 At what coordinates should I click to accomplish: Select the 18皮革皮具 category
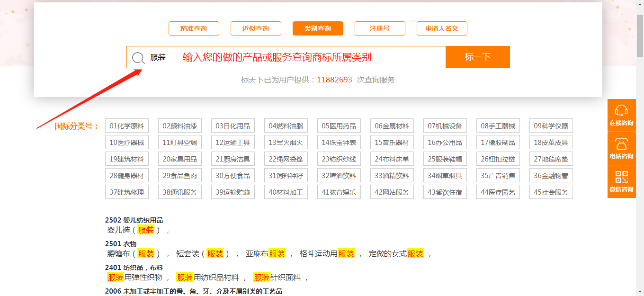point(551,142)
